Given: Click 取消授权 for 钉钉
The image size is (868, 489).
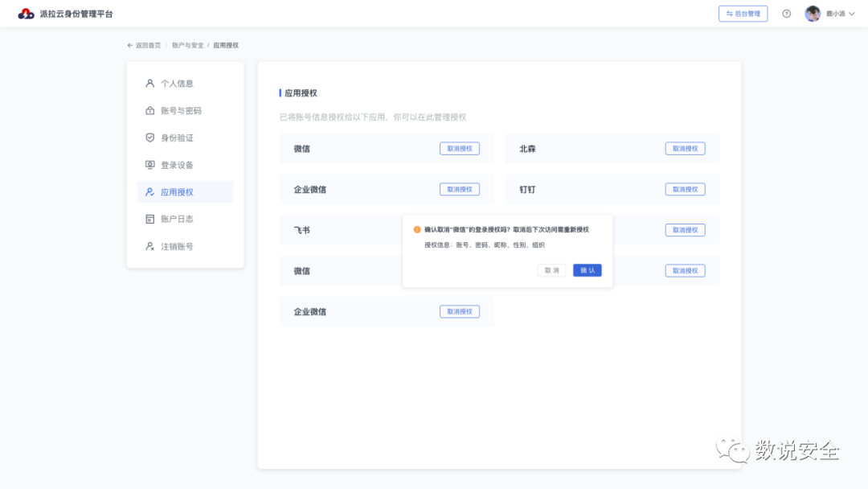Looking at the screenshot, I should [685, 189].
